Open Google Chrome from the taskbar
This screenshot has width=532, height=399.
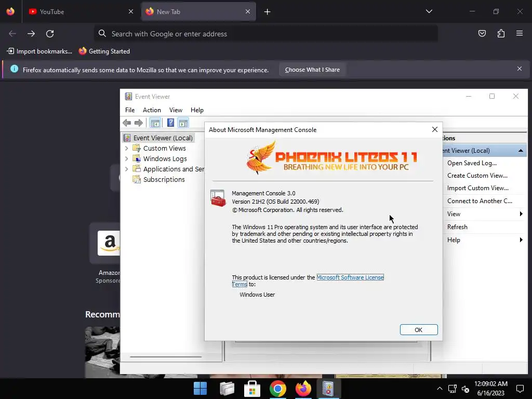click(x=278, y=389)
